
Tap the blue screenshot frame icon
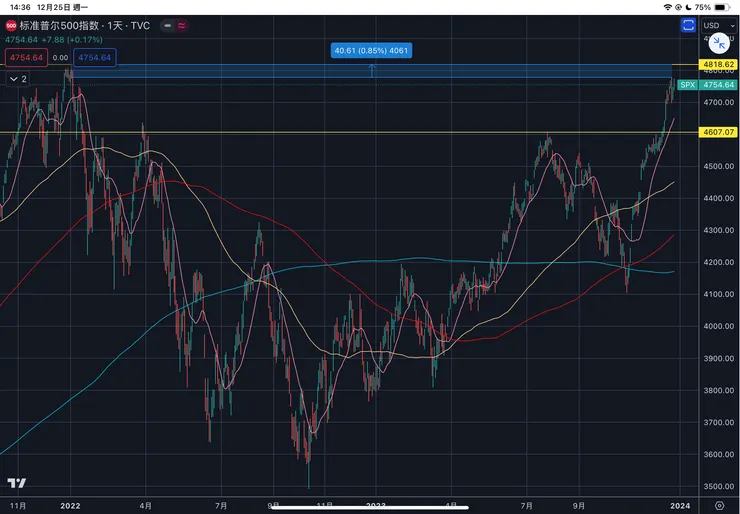(x=689, y=25)
